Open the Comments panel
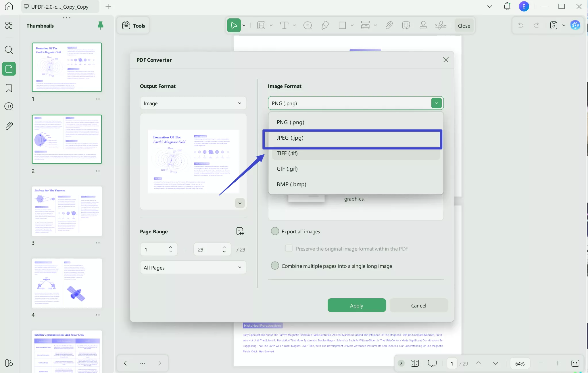This screenshot has width=588, height=373. click(x=9, y=106)
